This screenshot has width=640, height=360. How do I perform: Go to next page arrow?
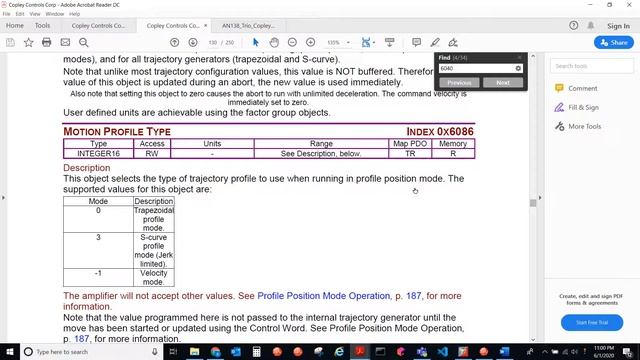pos(193,42)
